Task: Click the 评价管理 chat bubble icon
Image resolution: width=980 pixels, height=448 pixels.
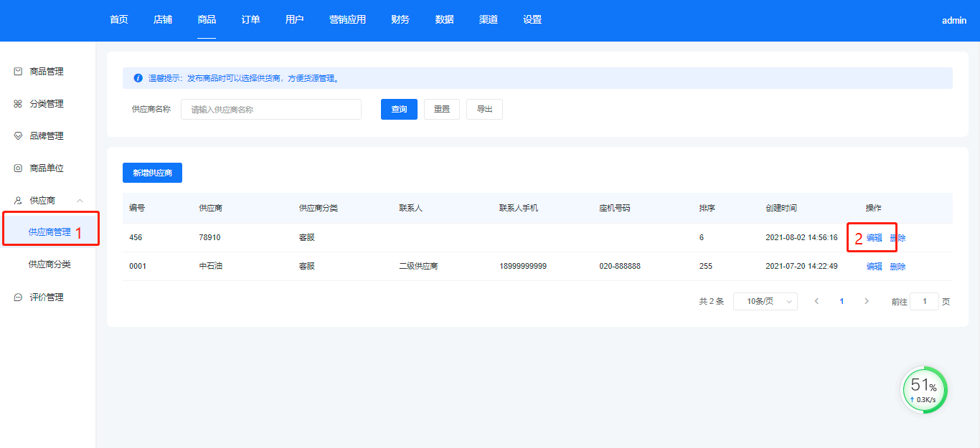Action: pyautogui.click(x=19, y=297)
